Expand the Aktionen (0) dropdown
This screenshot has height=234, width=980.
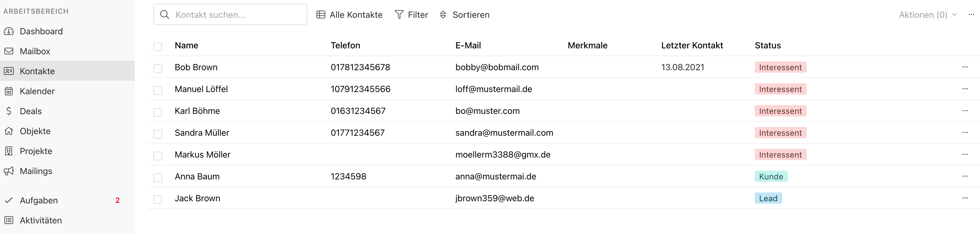click(x=928, y=15)
